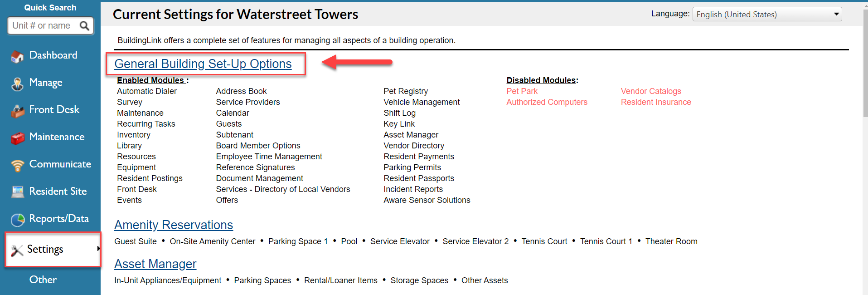The image size is (868, 295).
Task: Click the disabled Resident Insurance module
Action: point(656,102)
